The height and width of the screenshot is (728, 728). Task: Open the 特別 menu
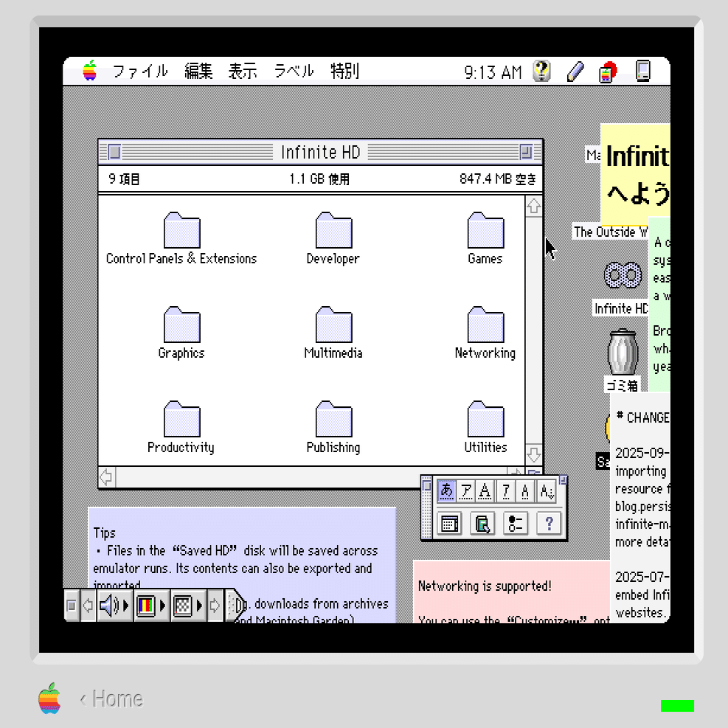click(344, 71)
